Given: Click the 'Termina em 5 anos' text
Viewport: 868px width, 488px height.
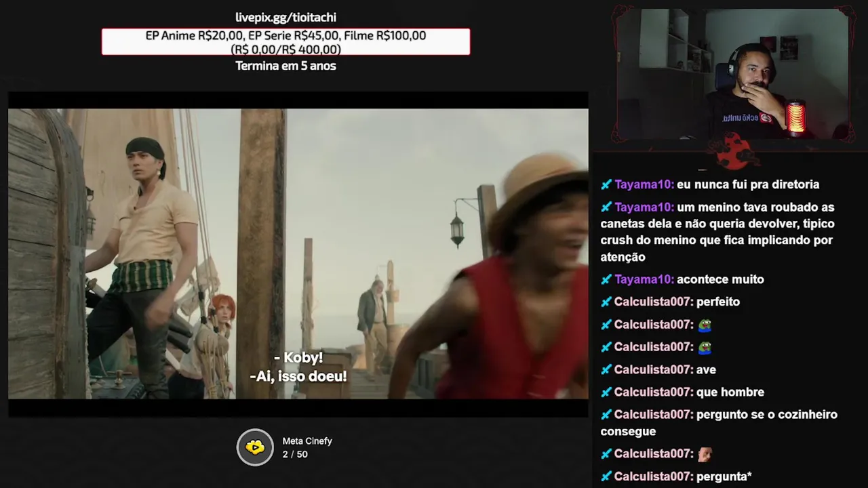Looking at the screenshot, I should pos(285,66).
